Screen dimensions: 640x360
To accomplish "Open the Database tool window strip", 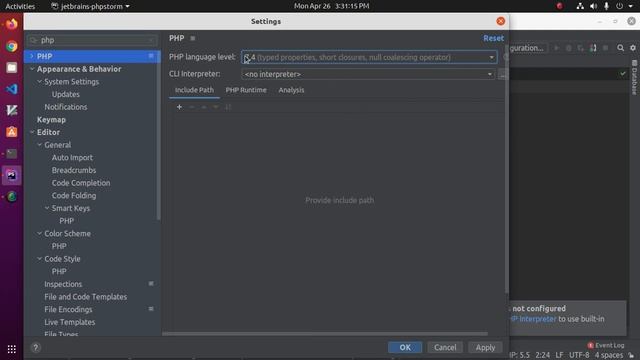I will click(x=634, y=78).
